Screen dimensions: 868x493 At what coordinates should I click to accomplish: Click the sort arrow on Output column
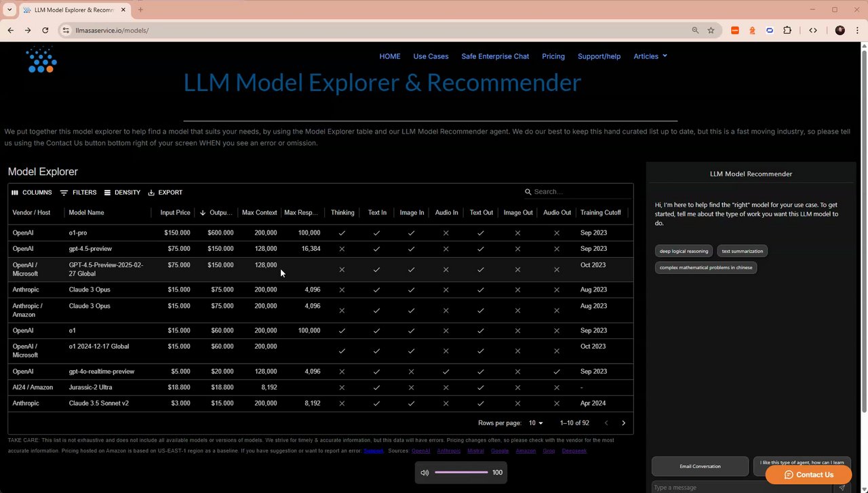click(203, 213)
